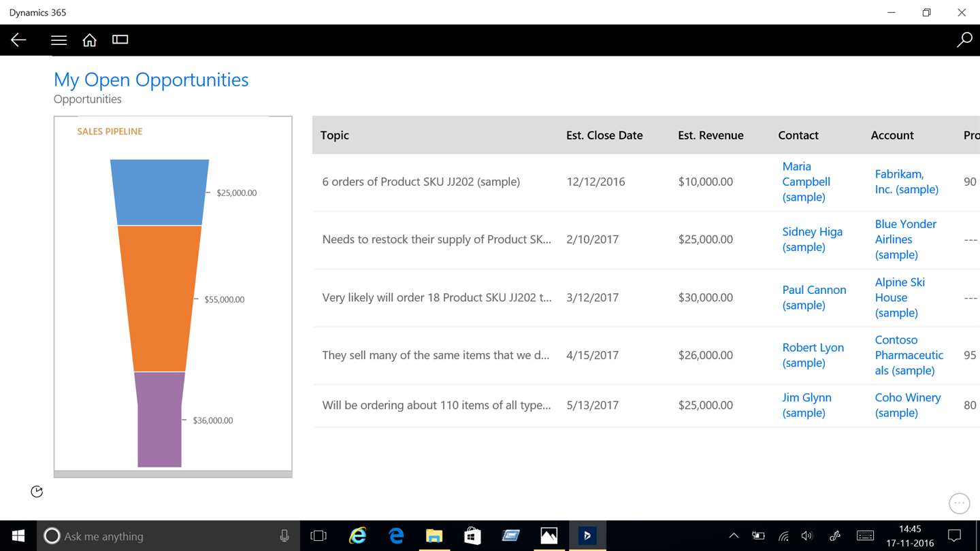The image size is (980, 551).
Task: Open the Needs to restock their supply opportunity
Action: tap(436, 239)
